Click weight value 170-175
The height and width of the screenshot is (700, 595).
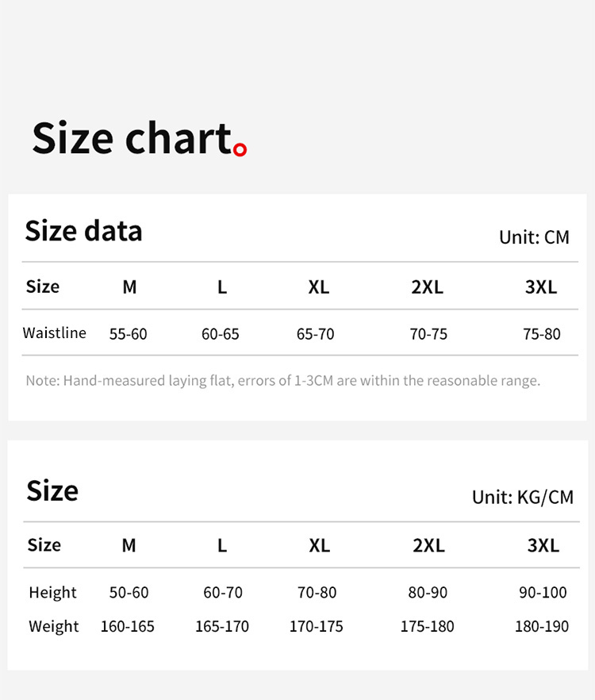coord(317,626)
